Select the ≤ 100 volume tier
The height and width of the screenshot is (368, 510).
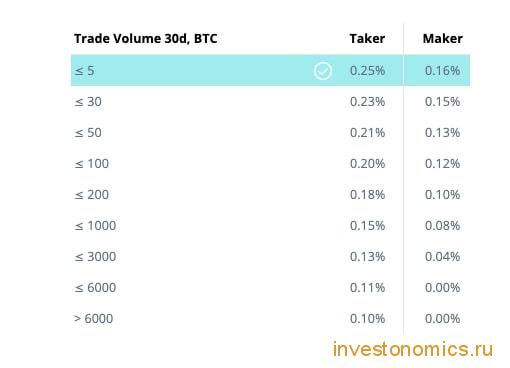[270, 164]
